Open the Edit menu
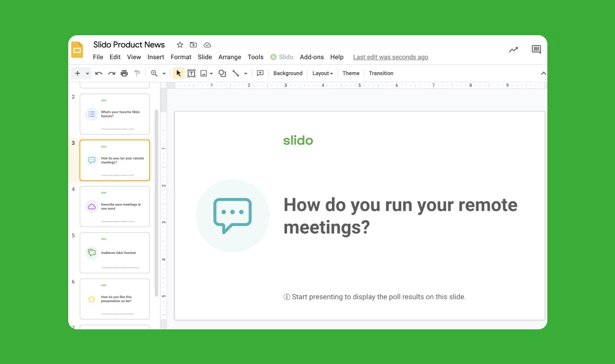Image resolution: width=615 pixels, height=364 pixels. [x=115, y=57]
